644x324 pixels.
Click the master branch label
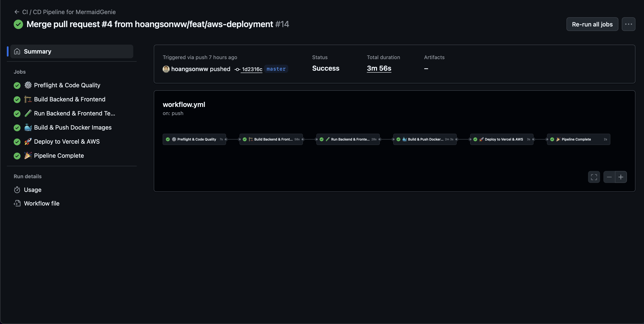(x=276, y=69)
